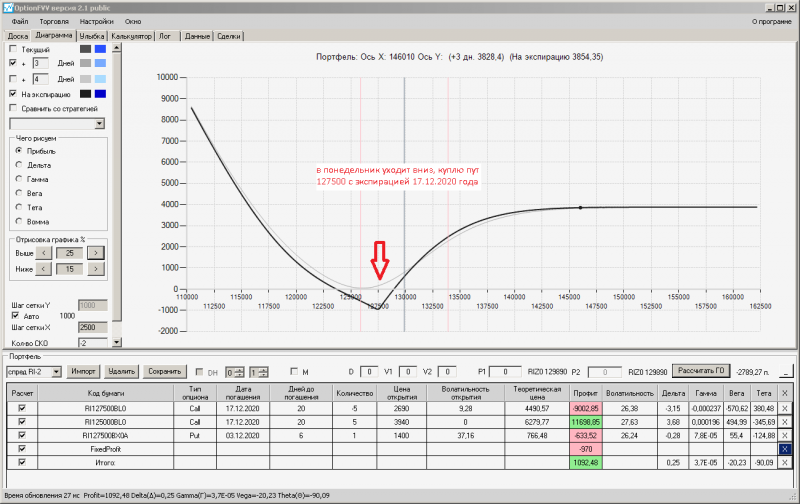The image size is (800, 504).
Task: Click the P1 input field
Action: coord(505,372)
